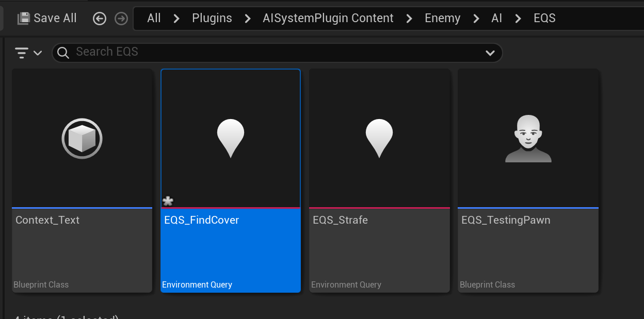Jump to the Enemy breadcrumb folder
Image resolution: width=644 pixels, height=319 pixels.
(x=442, y=19)
